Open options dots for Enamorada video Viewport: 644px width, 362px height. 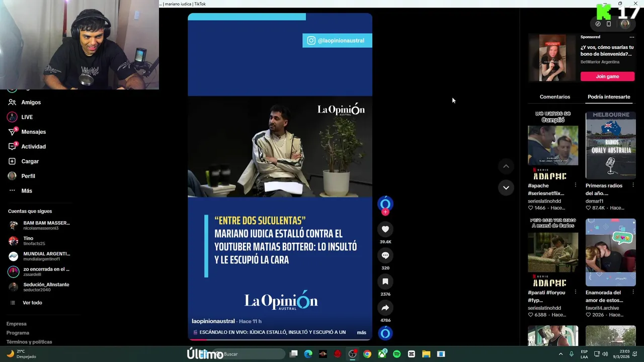(633, 293)
